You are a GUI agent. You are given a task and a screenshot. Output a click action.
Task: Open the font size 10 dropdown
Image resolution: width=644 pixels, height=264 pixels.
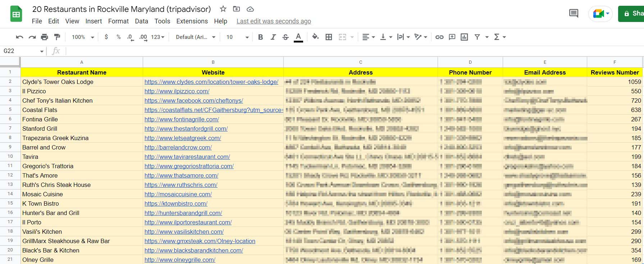(x=237, y=37)
